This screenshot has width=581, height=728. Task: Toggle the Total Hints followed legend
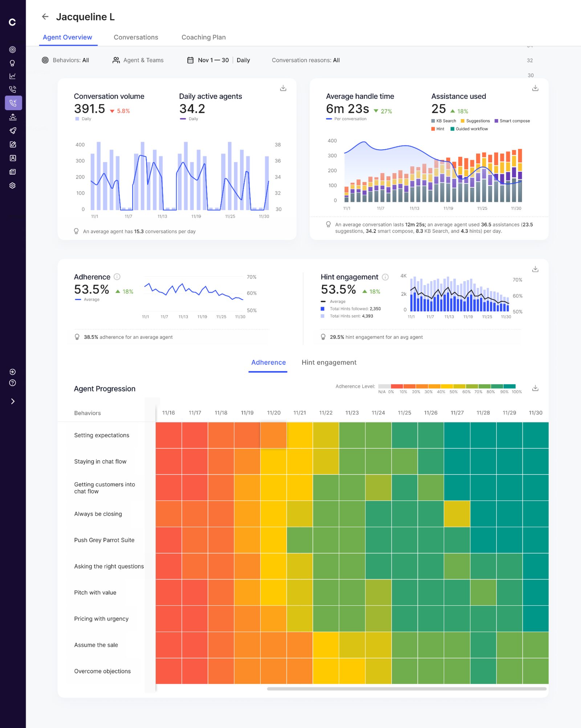click(x=351, y=309)
